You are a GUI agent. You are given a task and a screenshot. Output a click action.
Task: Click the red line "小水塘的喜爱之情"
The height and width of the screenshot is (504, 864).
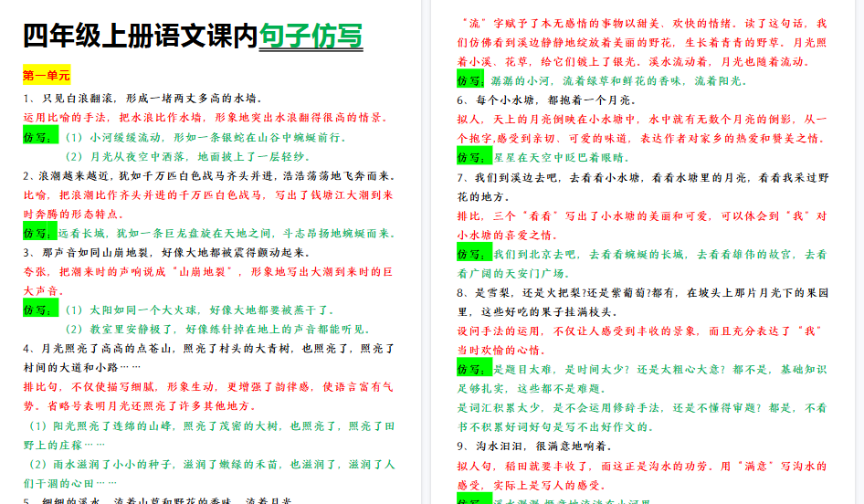pos(508,236)
